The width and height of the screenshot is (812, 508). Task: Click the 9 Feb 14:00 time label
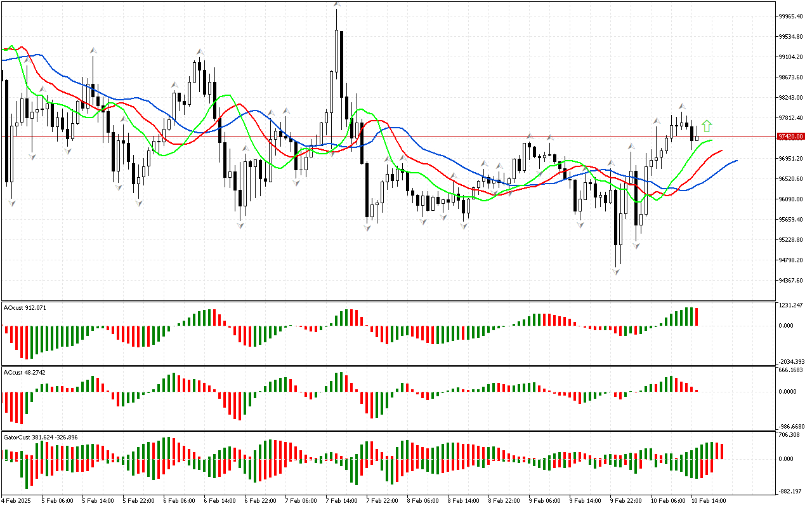[586, 500]
